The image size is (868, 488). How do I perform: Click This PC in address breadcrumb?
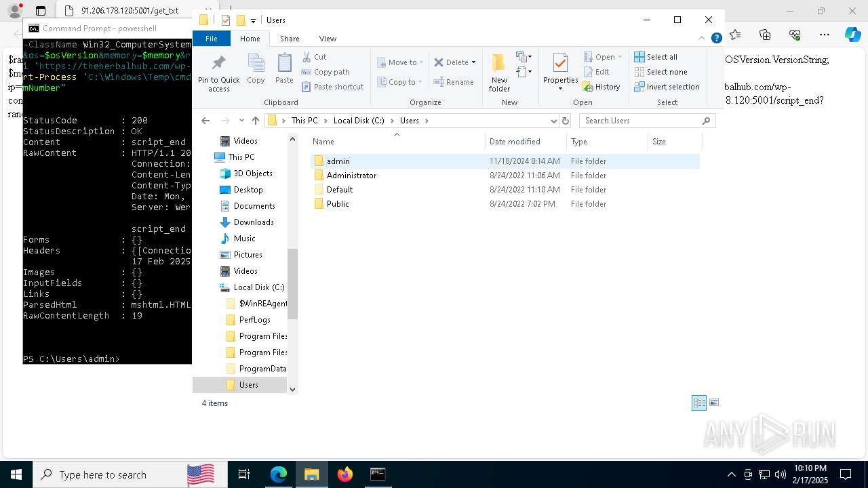pyautogui.click(x=304, y=121)
